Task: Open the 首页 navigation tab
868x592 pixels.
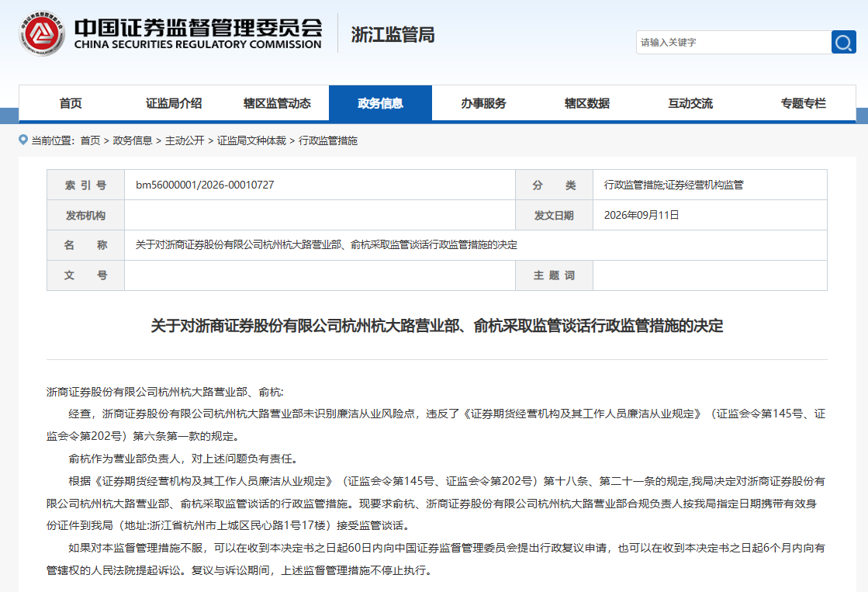Action: (71, 103)
